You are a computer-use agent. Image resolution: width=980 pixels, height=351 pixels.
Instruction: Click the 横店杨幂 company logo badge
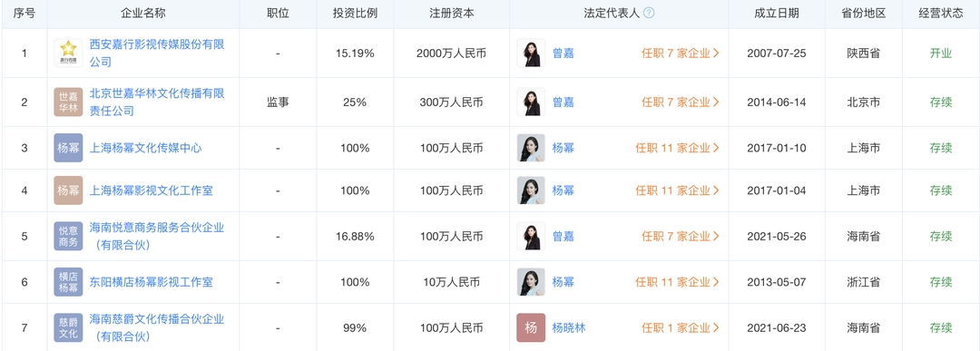tap(68, 282)
